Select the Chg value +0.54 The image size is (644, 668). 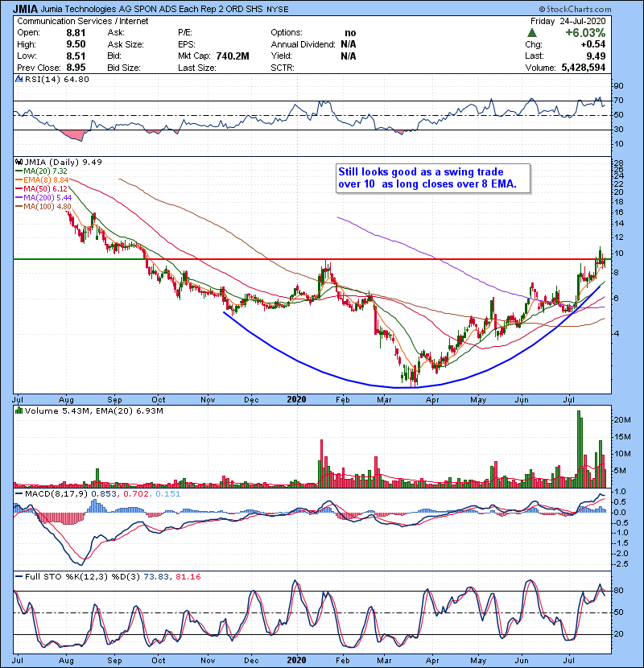tap(592, 44)
